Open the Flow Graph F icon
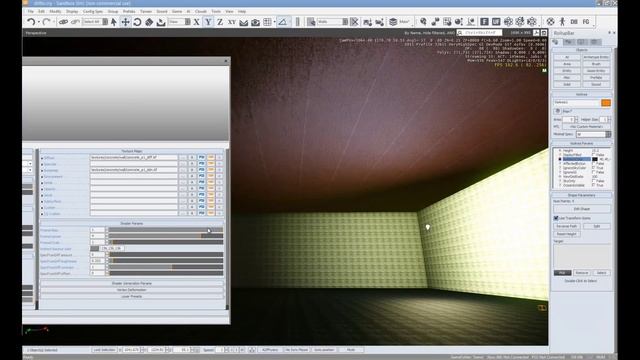The width and height of the screenshot is (640, 360). pos(484,22)
